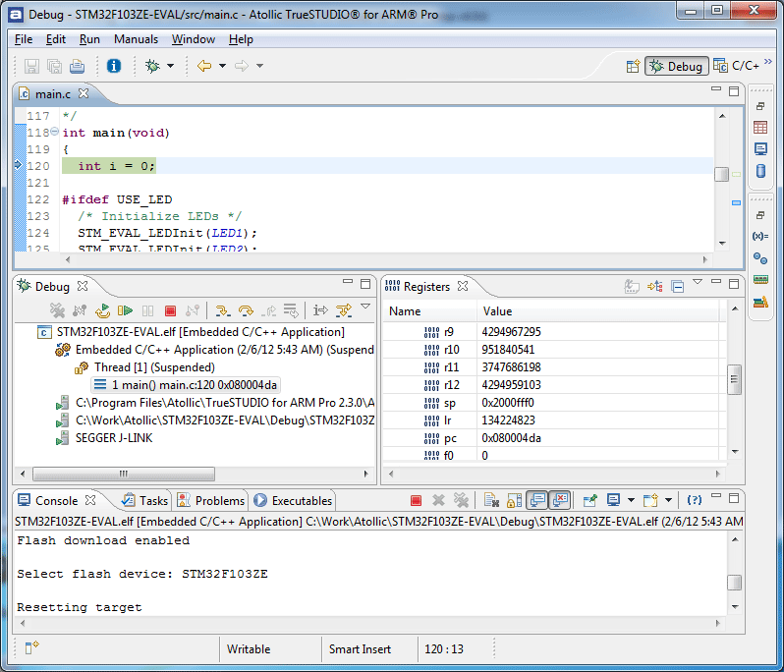Click the Resume button in Debug toolbar
This screenshot has width=784, height=672.
point(125,311)
